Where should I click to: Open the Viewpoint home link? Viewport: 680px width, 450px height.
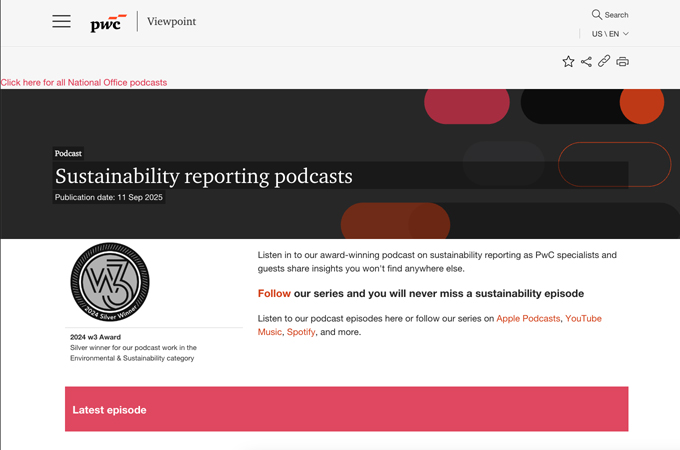coord(171,21)
